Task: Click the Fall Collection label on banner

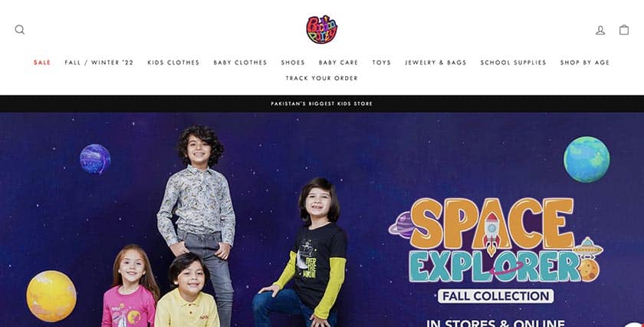Action: [496, 296]
